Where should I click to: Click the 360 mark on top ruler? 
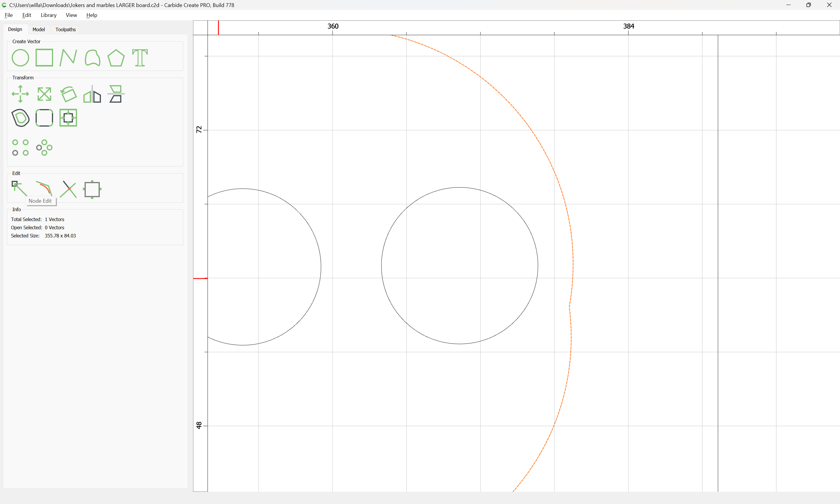(x=333, y=26)
